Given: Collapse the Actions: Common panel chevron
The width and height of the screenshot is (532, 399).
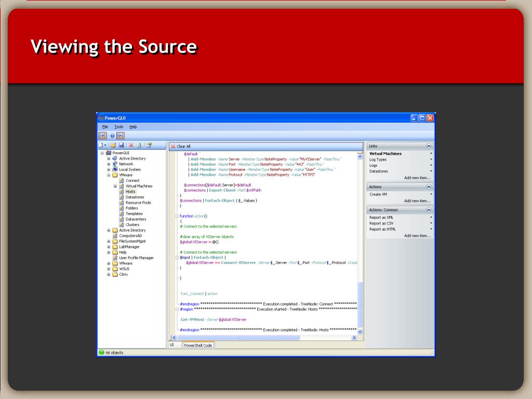Looking at the screenshot, I should point(429,210).
